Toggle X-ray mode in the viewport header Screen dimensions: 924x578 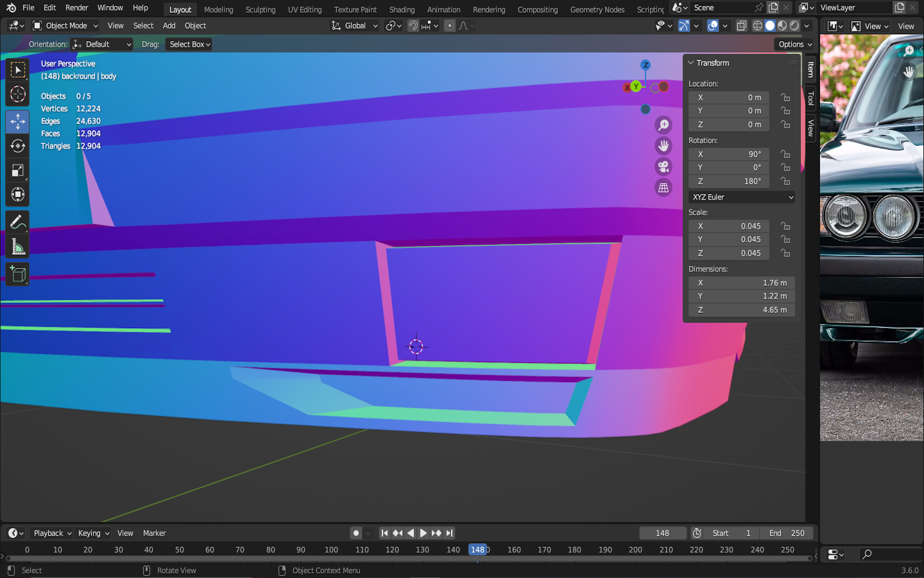741,26
